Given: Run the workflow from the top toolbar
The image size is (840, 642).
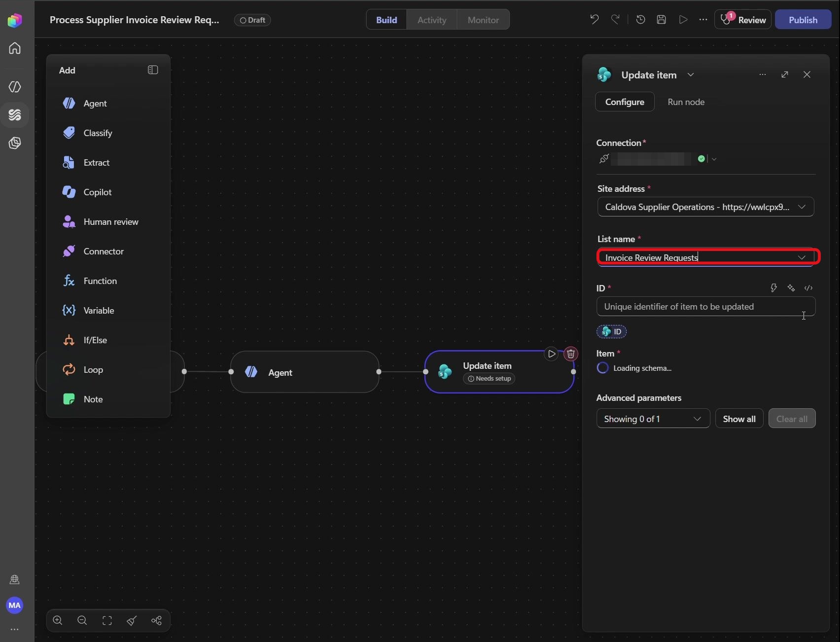Looking at the screenshot, I should (x=683, y=20).
